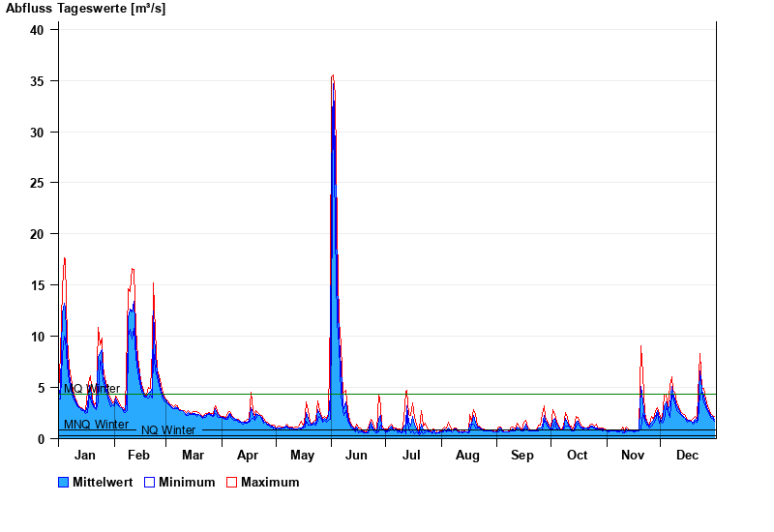The height and width of the screenshot is (532, 774).
Task: Pick the Dec month axis label
Action: point(687,456)
